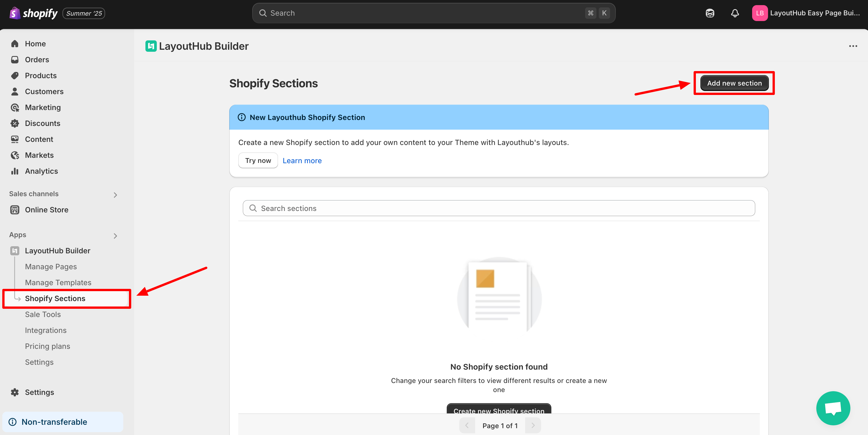Image resolution: width=868 pixels, height=435 pixels.
Task: Go to next page arrow
Action: [533, 425]
